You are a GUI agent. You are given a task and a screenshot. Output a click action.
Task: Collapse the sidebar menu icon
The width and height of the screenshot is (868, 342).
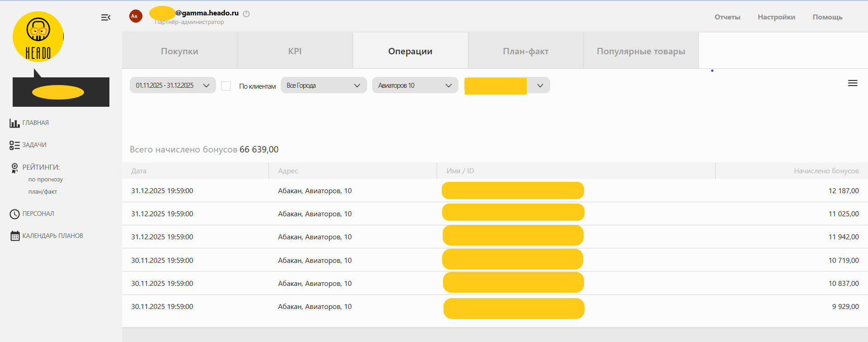106,18
